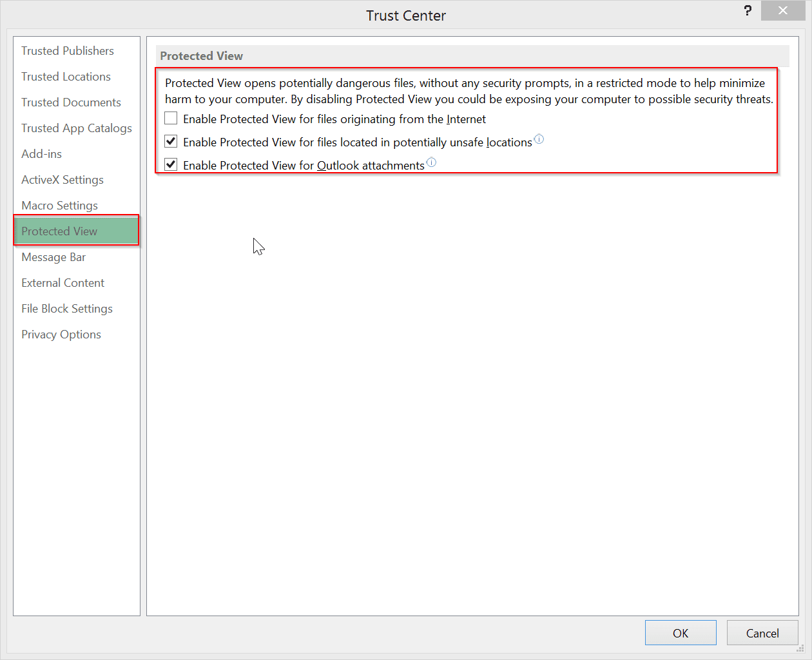Open Trusted Publishers section

(x=68, y=51)
